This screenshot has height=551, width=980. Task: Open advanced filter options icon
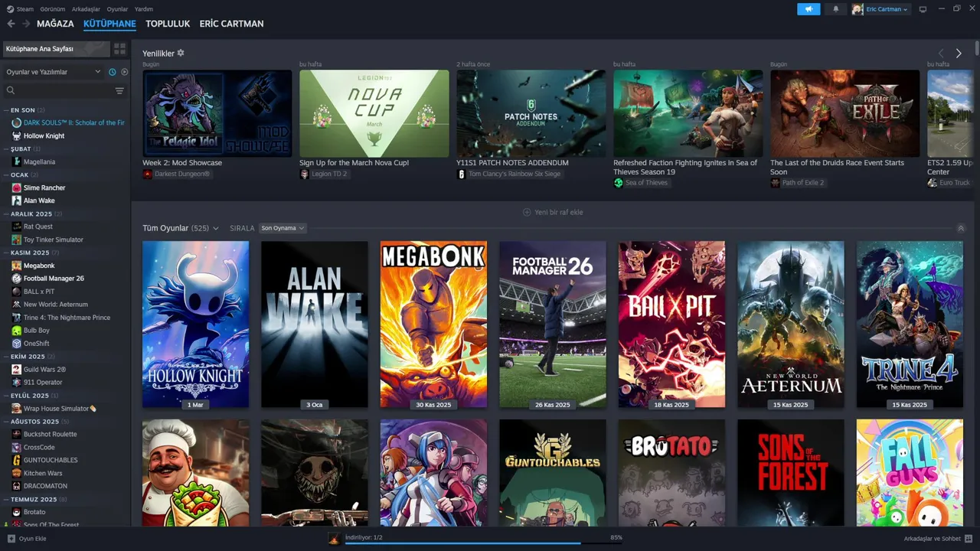(x=119, y=90)
